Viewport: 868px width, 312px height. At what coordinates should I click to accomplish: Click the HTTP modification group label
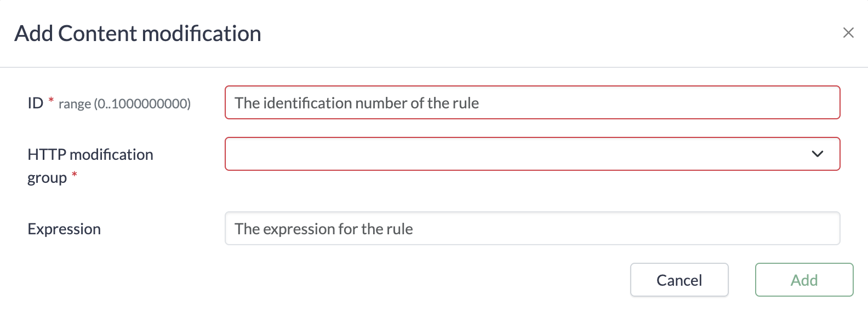tap(90, 155)
